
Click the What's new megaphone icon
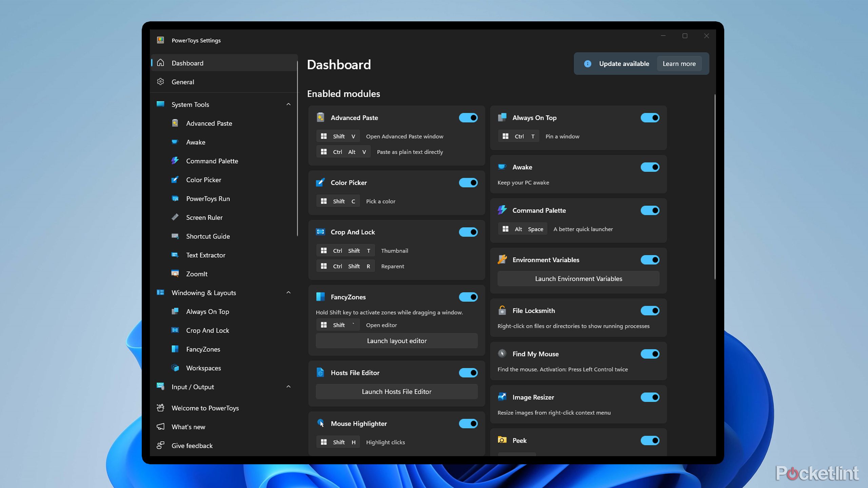tap(160, 427)
